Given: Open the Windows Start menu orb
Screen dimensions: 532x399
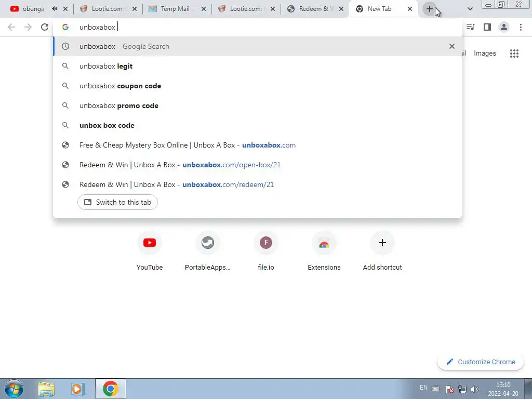Looking at the screenshot, I should click(14, 389).
